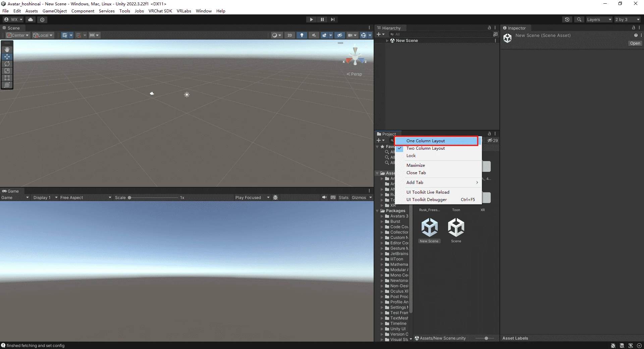Click the Open button in Inspector
This screenshot has height=349, width=644.
click(635, 43)
